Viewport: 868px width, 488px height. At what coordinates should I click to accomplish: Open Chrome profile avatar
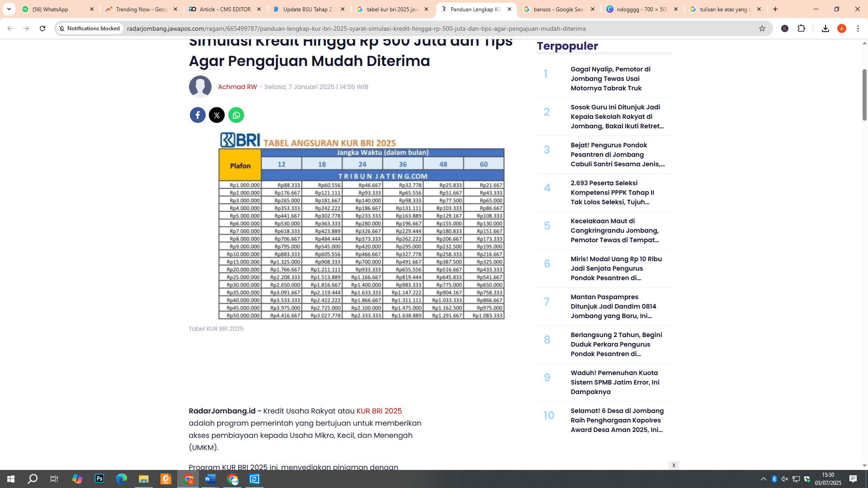tap(842, 28)
